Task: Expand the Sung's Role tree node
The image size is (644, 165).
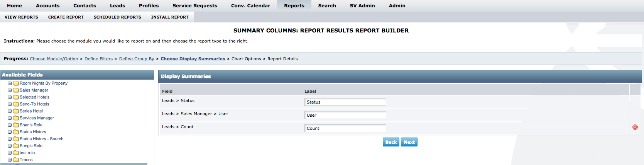Action: click(10, 146)
